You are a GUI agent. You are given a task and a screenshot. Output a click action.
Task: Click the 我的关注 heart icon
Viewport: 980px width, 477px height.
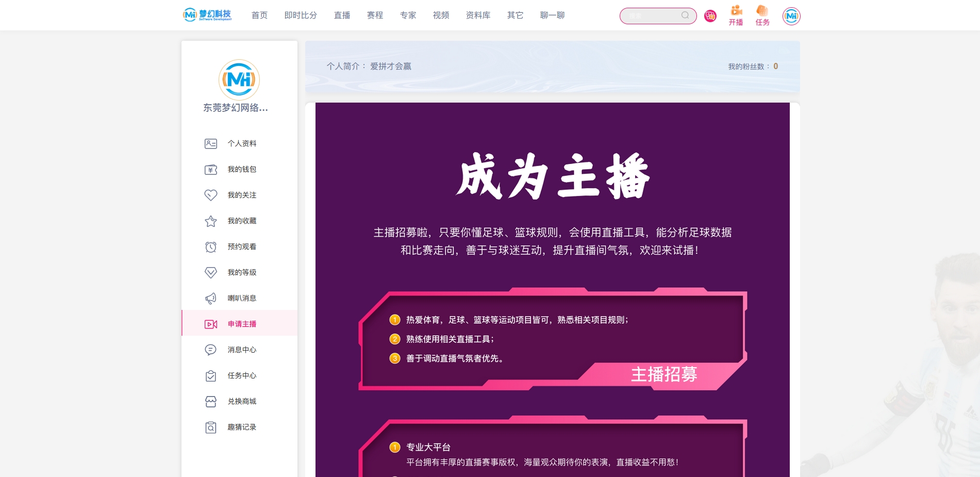point(211,195)
